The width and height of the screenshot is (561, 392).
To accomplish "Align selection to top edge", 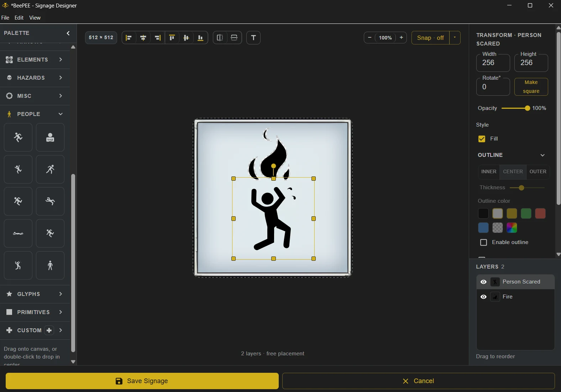I will coord(172,38).
